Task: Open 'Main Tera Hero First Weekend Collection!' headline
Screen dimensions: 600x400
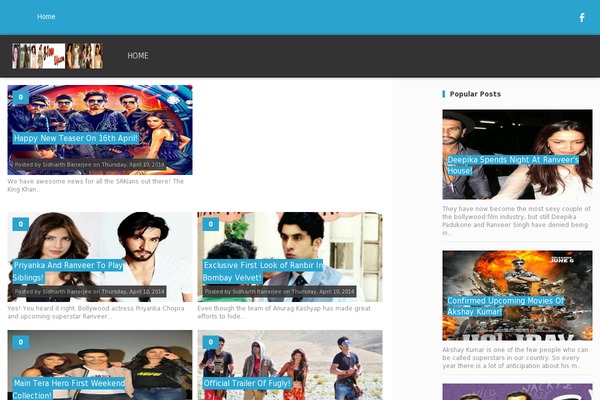Action: click(69, 389)
